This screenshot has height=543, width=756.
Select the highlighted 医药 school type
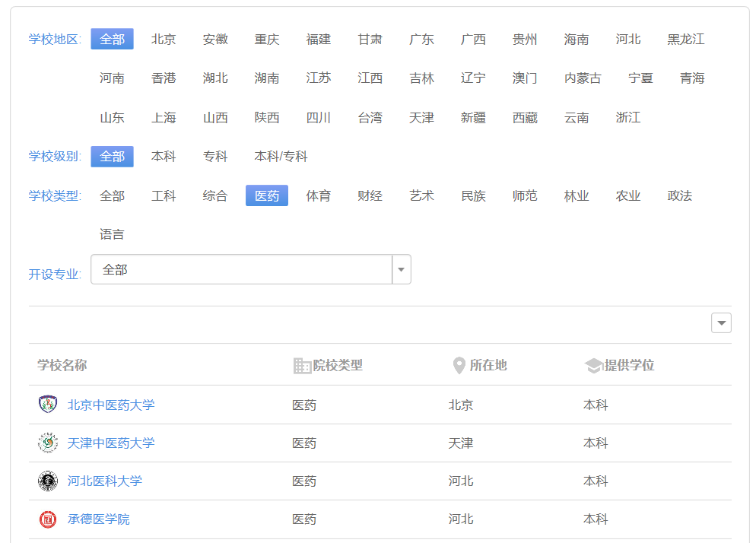coord(267,196)
